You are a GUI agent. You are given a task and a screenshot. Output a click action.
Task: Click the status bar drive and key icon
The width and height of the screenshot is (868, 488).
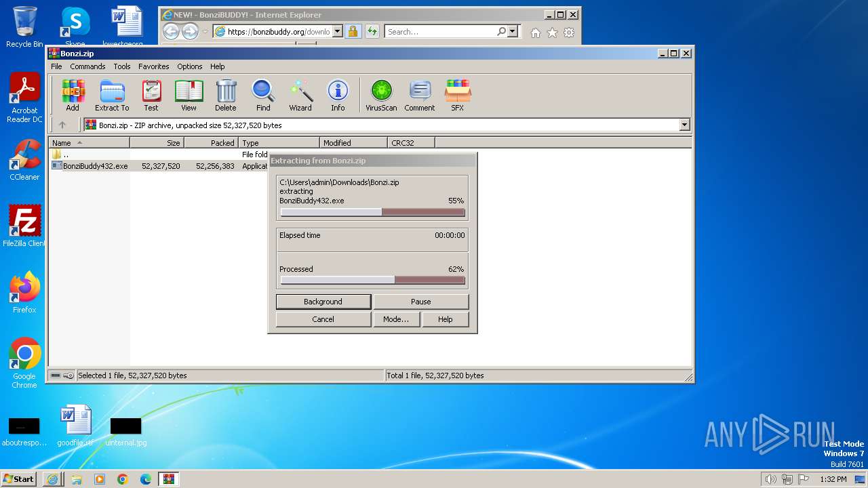coord(62,375)
